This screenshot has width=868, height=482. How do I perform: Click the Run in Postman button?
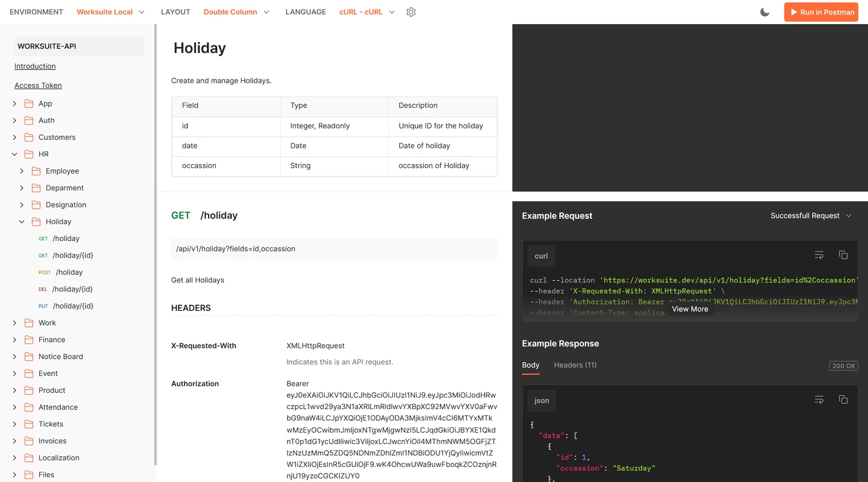(821, 12)
